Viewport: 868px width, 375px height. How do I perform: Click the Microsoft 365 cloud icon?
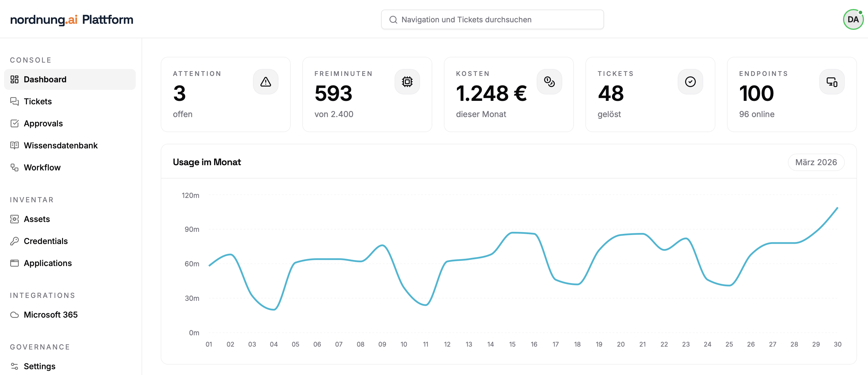point(14,315)
